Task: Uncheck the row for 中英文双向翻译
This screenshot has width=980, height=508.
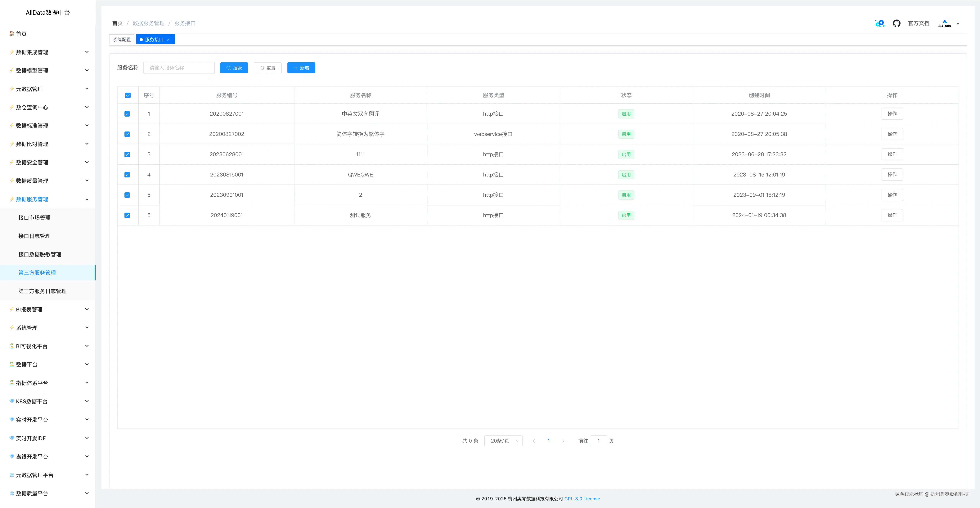Action: click(127, 114)
